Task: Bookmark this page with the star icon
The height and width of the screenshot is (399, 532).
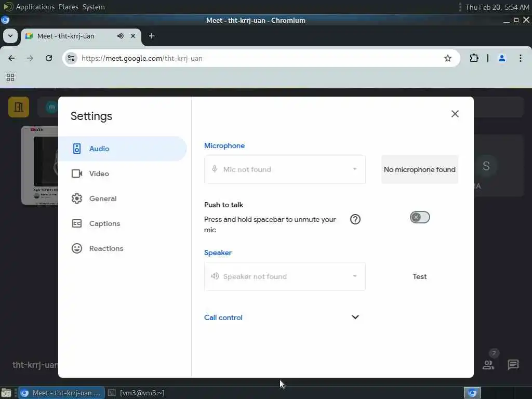Action: 448,58
